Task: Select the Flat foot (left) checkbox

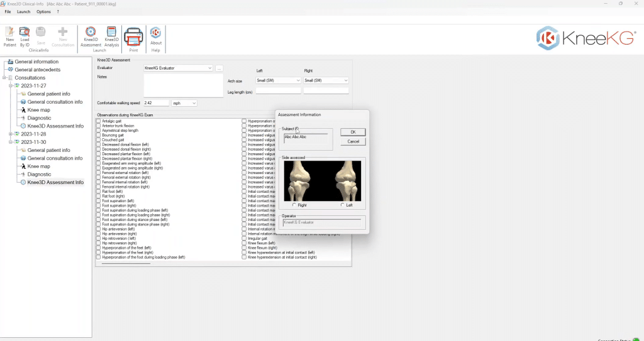Action: click(x=98, y=192)
